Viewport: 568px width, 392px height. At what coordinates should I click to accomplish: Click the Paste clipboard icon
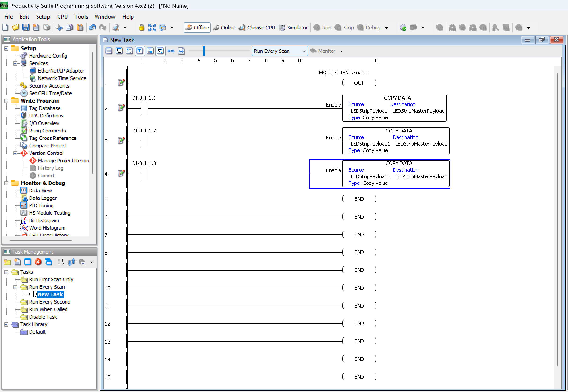80,28
